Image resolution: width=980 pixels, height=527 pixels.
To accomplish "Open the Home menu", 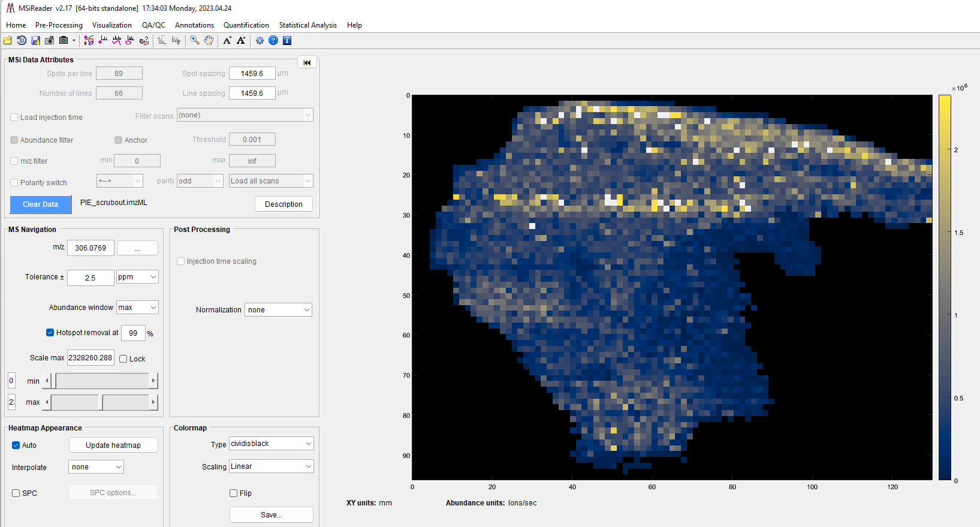I will click(16, 25).
